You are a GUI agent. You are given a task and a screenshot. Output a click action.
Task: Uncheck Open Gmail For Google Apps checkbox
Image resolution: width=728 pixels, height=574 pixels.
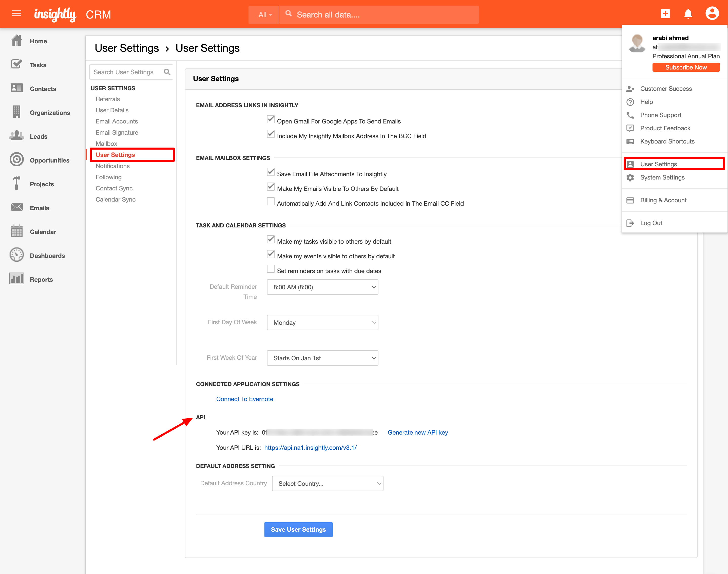coord(271,120)
